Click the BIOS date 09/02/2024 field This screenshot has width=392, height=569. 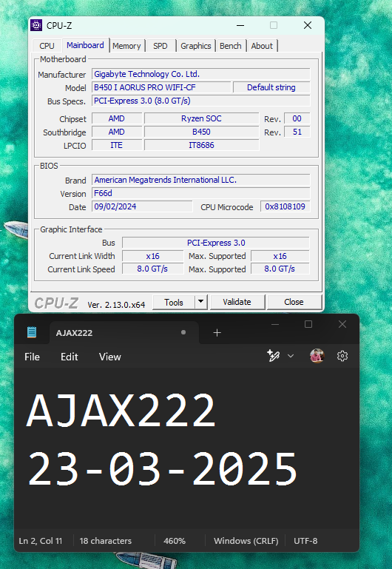pos(142,206)
